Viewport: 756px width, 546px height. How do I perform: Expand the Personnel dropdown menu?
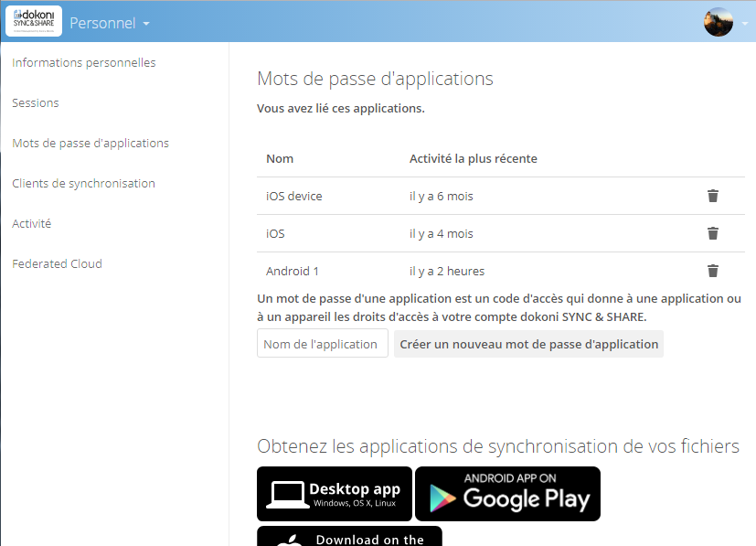point(110,23)
